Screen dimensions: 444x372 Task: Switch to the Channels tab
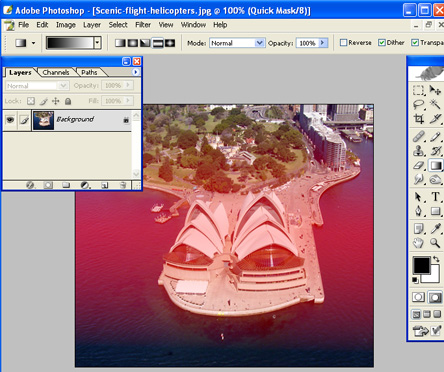[x=56, y=72]
